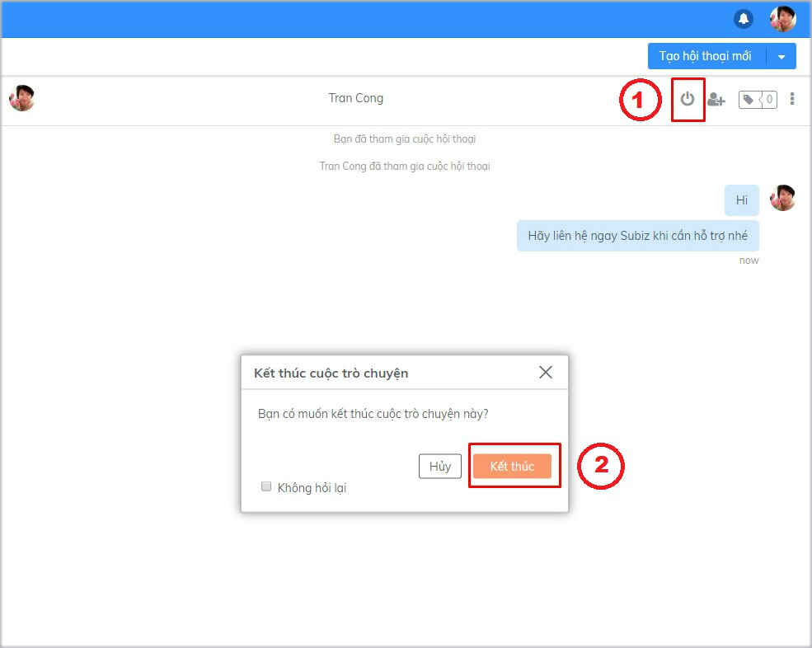Close the Kết thúc cuộc trò chuyện dialog
812x648 pixels.
point(545,373)
